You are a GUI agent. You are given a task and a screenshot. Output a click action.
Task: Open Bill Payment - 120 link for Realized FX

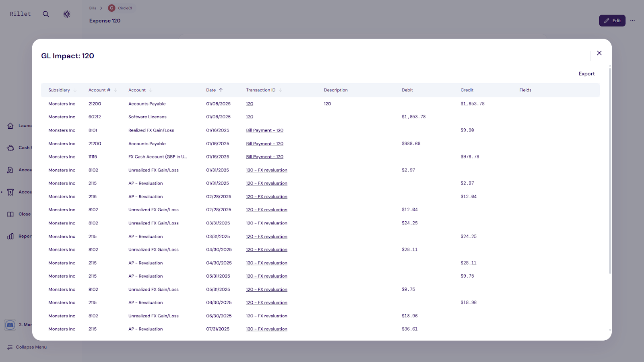[x=264, y=130]
